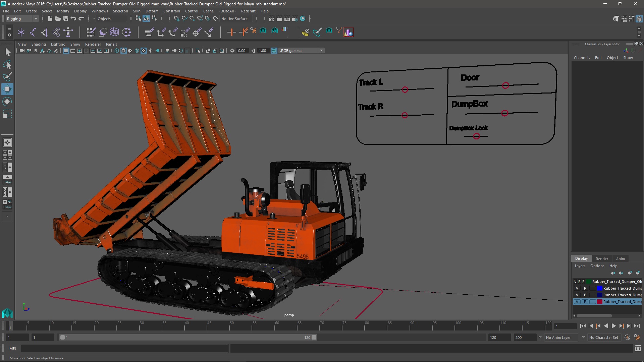The image size is (644, 362).
Task: Open the Deform menu
Action: [152, 11]
